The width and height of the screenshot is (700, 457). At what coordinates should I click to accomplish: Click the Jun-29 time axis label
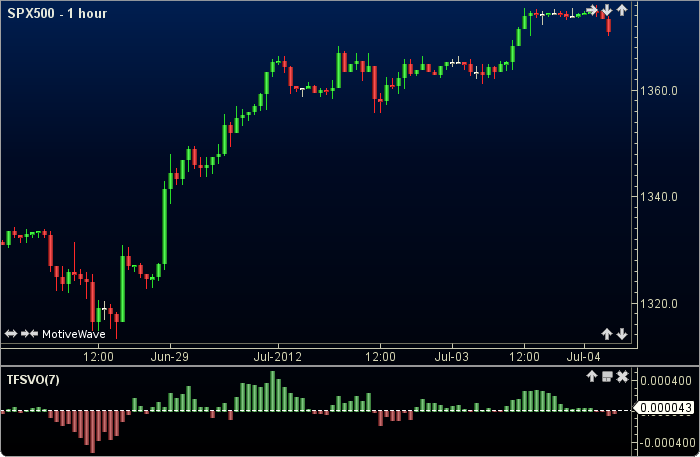coord(170,357)
